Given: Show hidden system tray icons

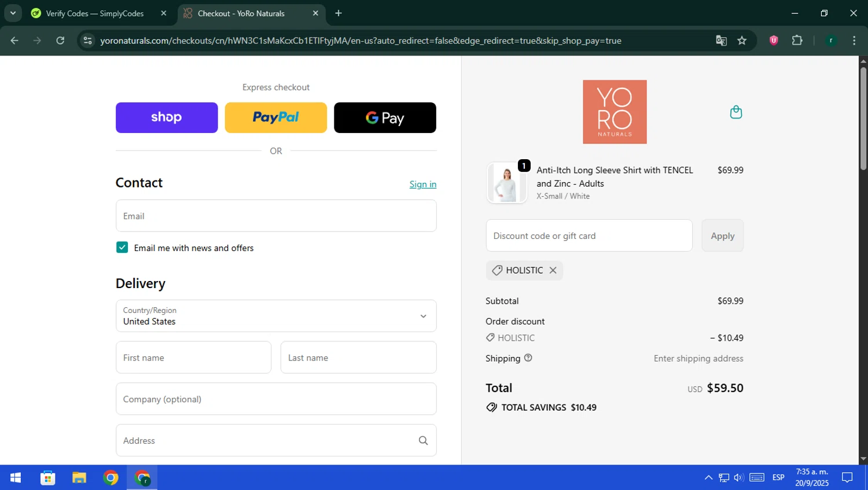Looking at the screenshot, I should click(x=708, y=478).
